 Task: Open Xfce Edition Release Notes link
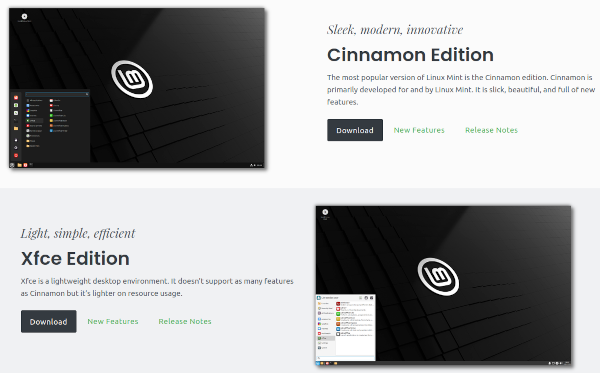(185, 321)
